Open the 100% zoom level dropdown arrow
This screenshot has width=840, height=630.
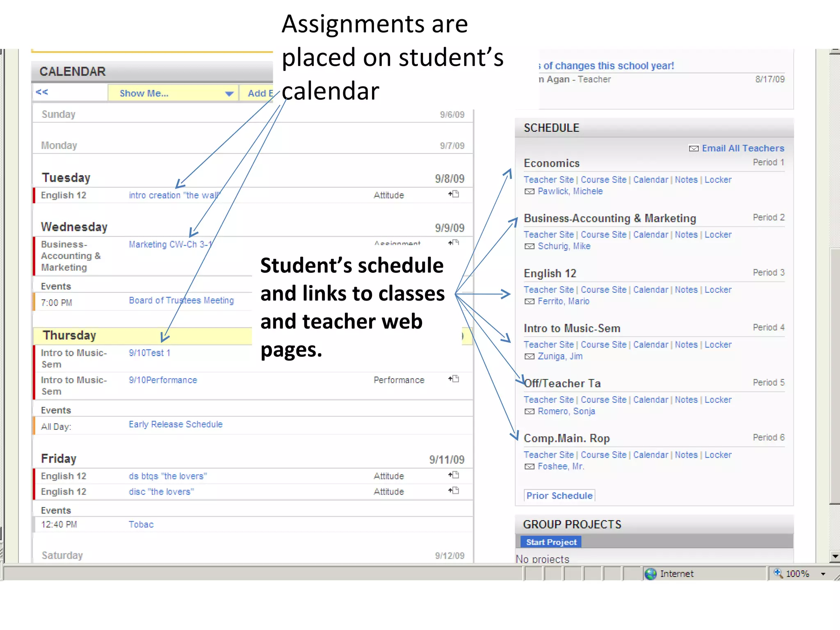(x=823, y=574)
